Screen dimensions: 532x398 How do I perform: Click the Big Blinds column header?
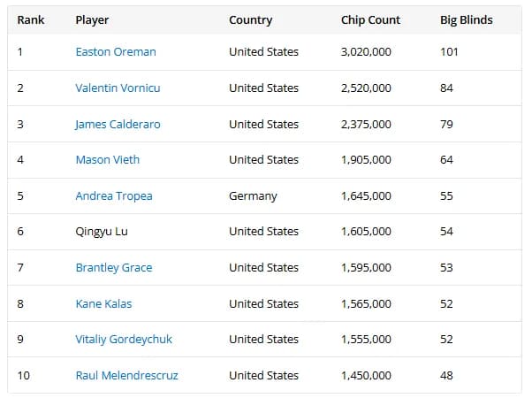point(467,20)
